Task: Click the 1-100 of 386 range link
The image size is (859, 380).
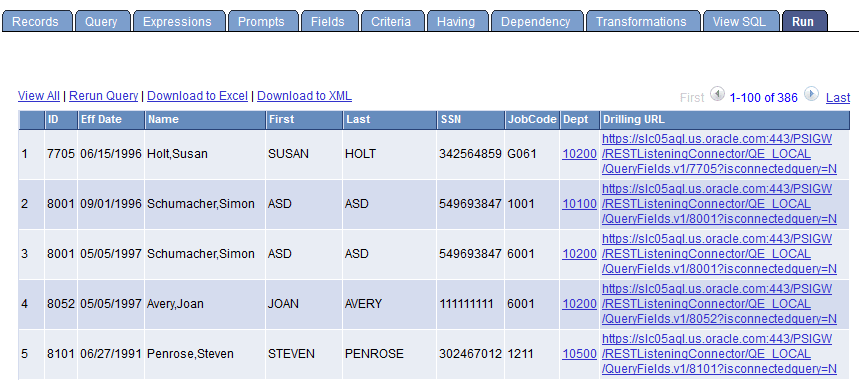Action: coord(764,98)
